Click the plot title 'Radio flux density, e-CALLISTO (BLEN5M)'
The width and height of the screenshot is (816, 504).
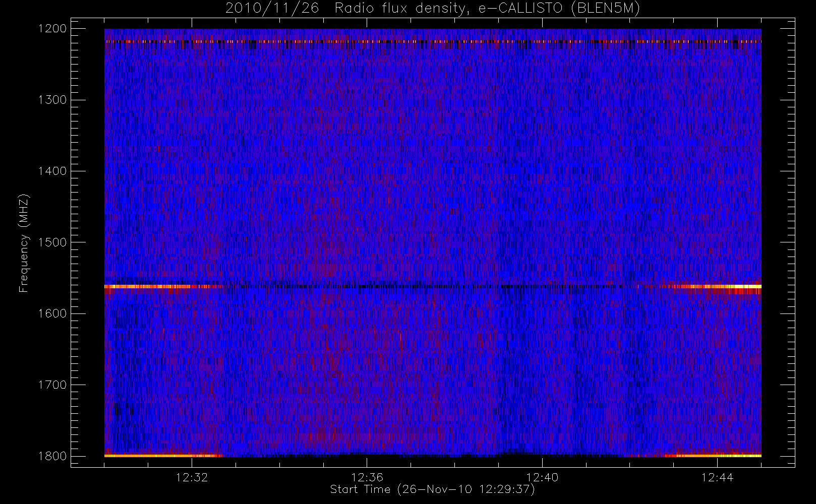[x=487, y=9]
